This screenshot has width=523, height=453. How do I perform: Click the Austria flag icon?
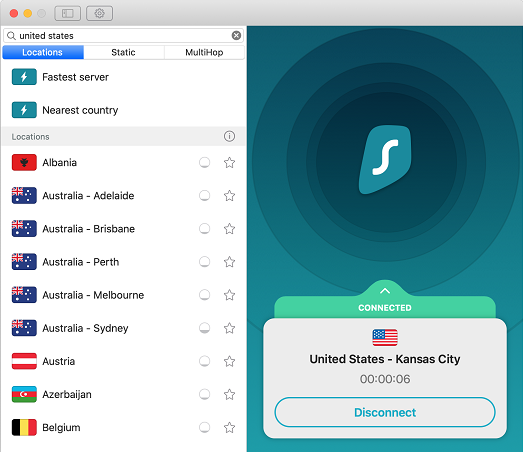pyautogui.click(x=24, y=361)
